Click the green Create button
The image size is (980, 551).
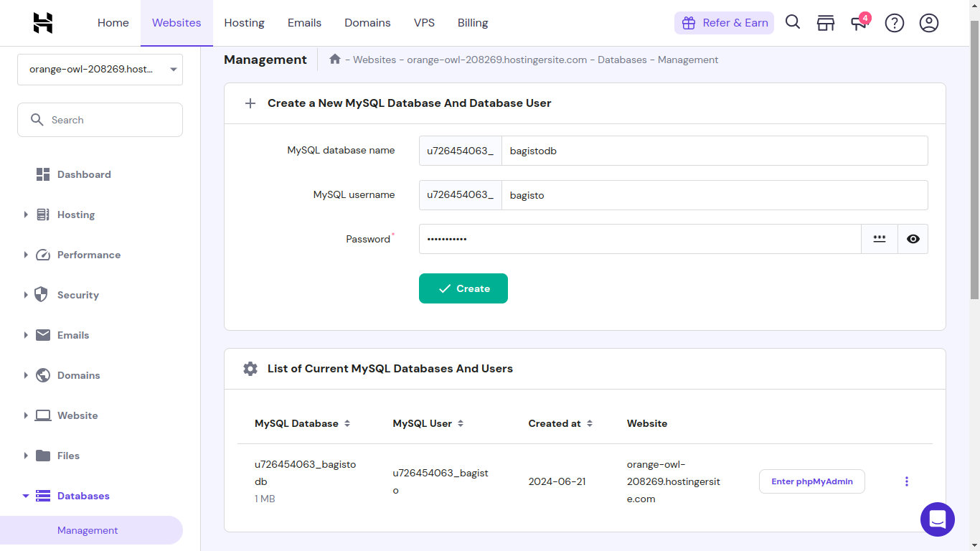coord(463,288)
